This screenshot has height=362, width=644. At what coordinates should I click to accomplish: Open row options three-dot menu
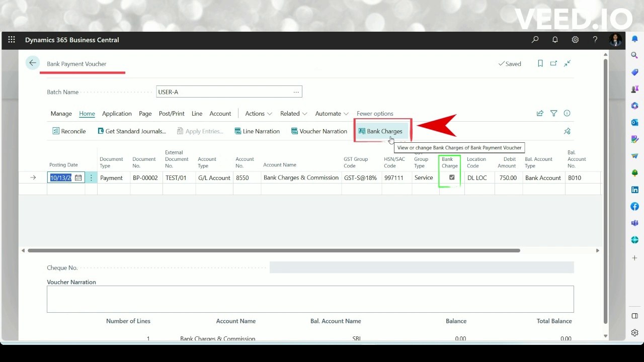[x=91, y=178]
